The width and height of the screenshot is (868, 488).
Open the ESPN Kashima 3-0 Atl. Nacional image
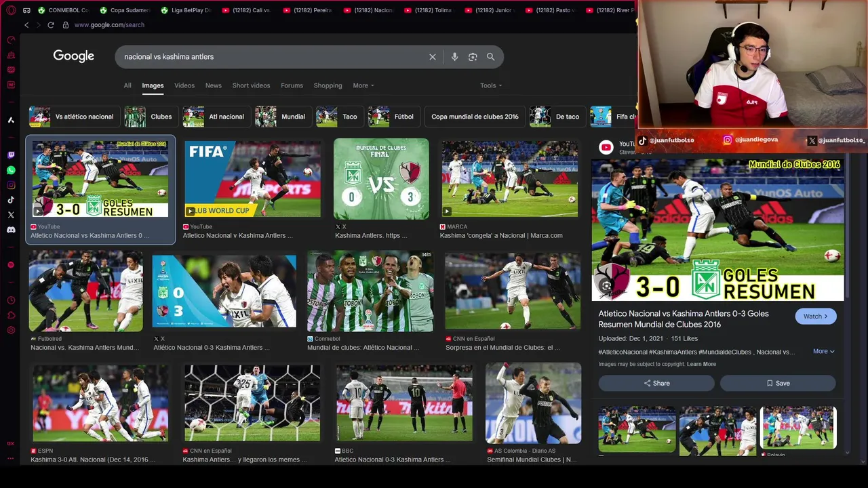(100, 403)
